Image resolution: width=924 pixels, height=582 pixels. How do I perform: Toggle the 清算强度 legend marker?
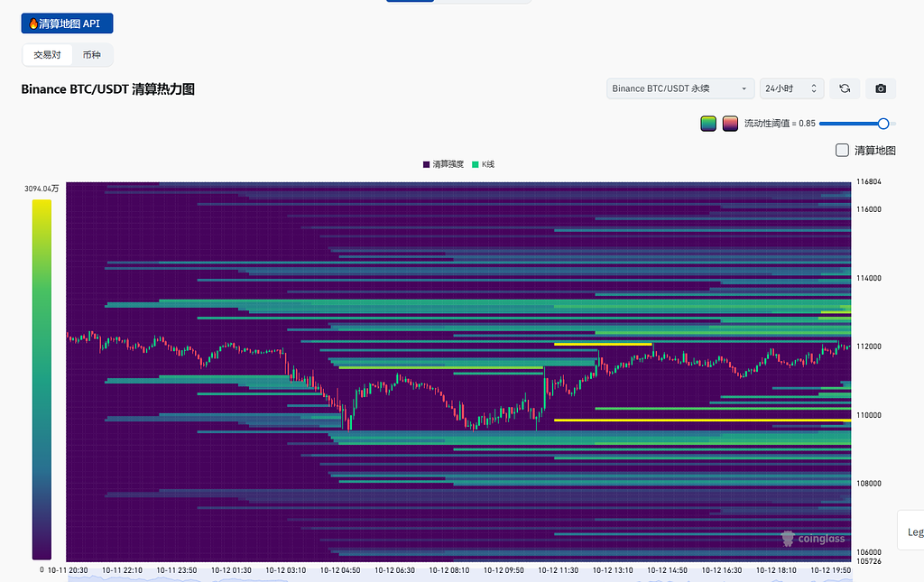426,164
